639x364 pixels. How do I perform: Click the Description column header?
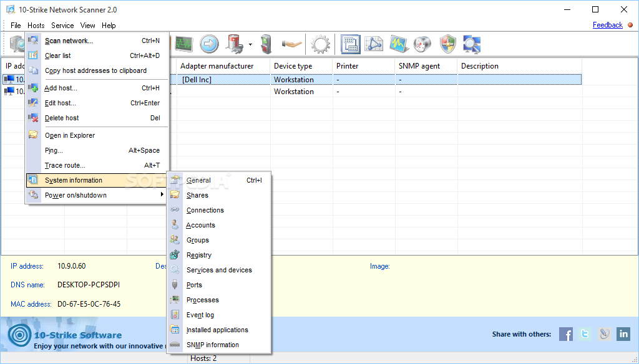tap(520, 66)
